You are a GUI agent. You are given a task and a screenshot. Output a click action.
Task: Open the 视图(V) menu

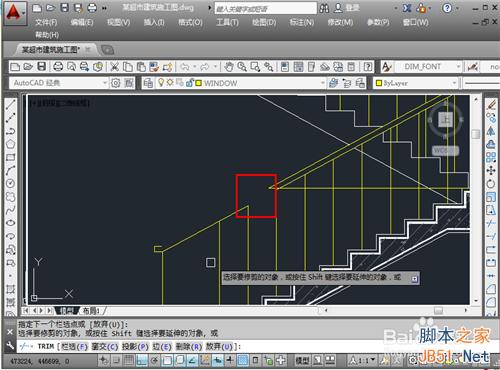[x=118, y=22]
